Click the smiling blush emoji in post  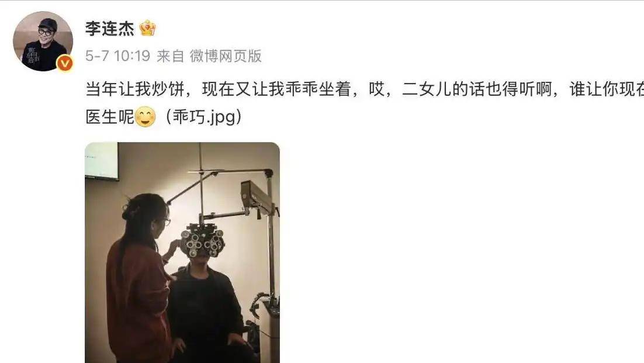pyautogui.click(x=146, y=117)
